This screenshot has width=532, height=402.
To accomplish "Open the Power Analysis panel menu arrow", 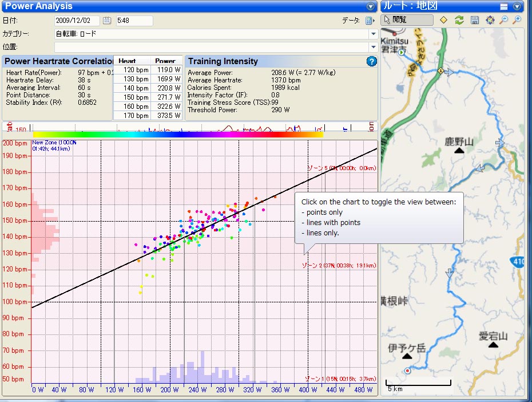I will [x=371, y=6].
